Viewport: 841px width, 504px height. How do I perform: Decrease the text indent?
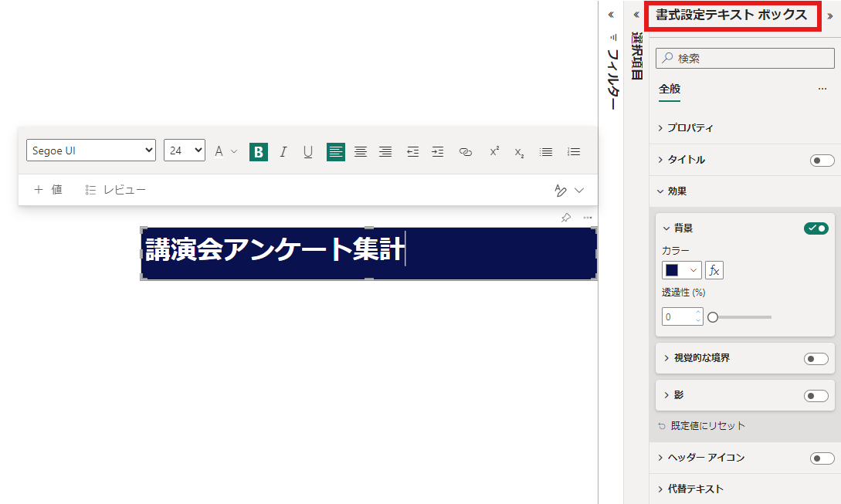(x=412, y=152)
